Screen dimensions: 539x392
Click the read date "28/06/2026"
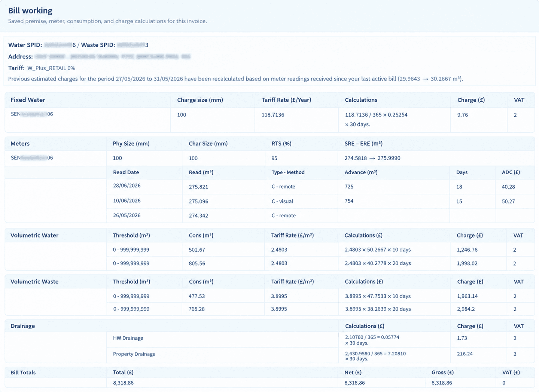pyautogui.click(x=127, y=186)
